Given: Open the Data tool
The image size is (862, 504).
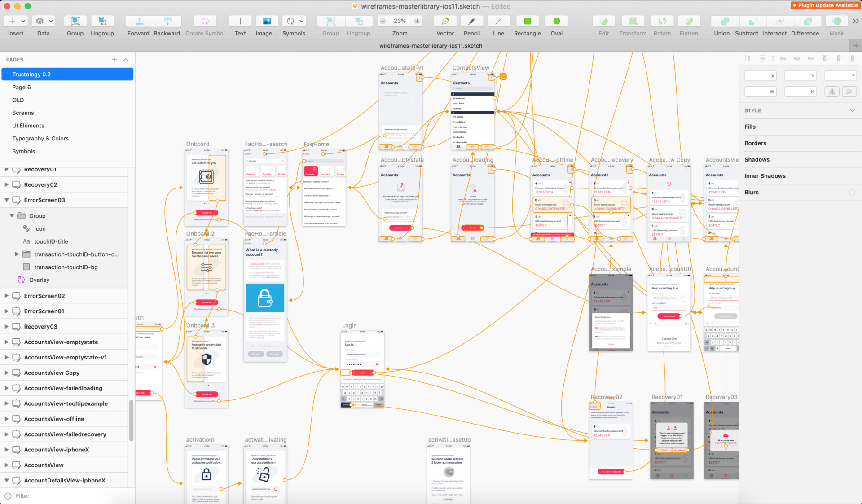Looking at the screenshot, I should click(x=44, y=21).
